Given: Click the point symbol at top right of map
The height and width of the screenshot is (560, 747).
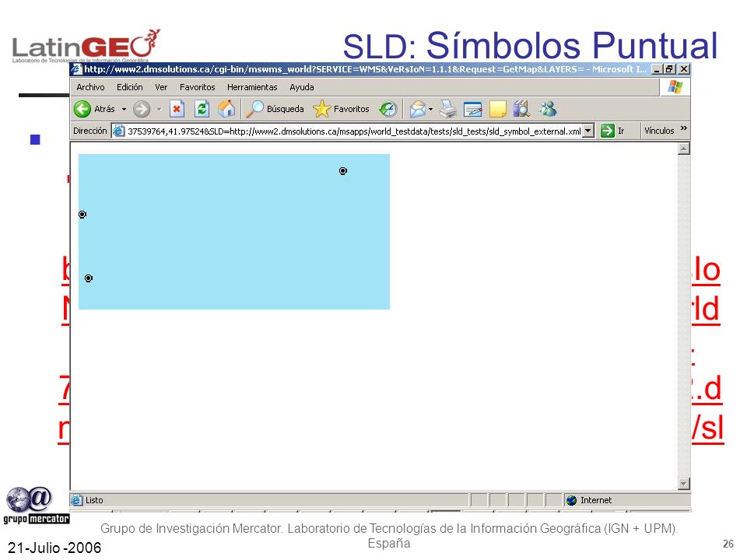Looking at the screenshot, I should tap(343, 171).
